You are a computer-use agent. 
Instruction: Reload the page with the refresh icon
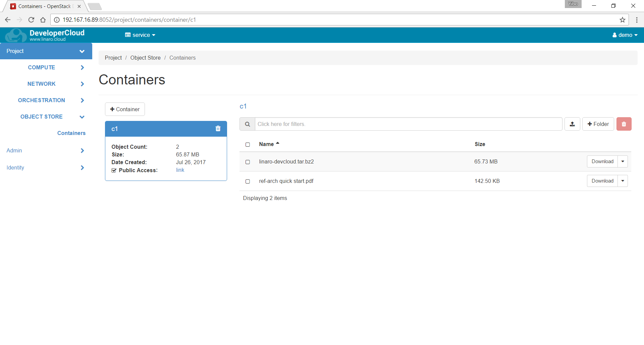coord(31,20)
